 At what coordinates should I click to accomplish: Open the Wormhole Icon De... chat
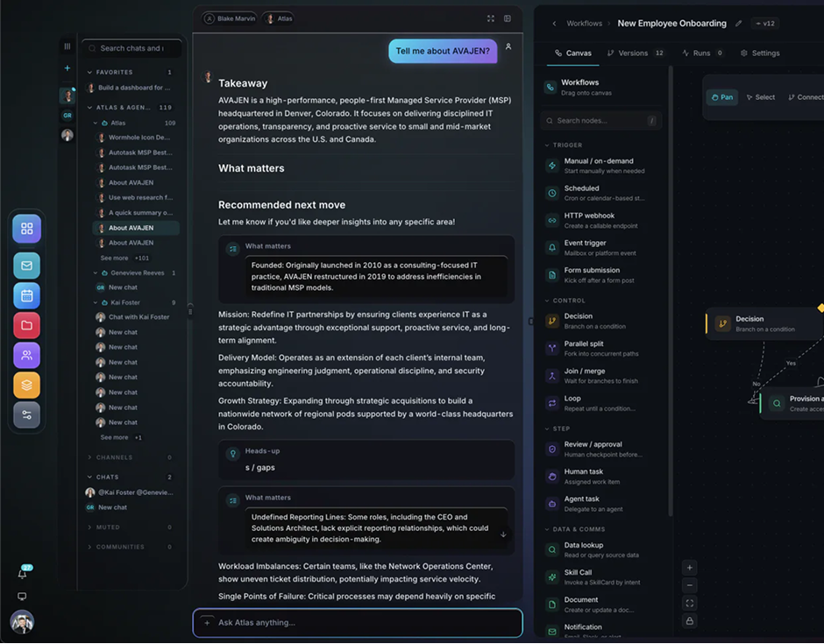click(x=134, y=138)
